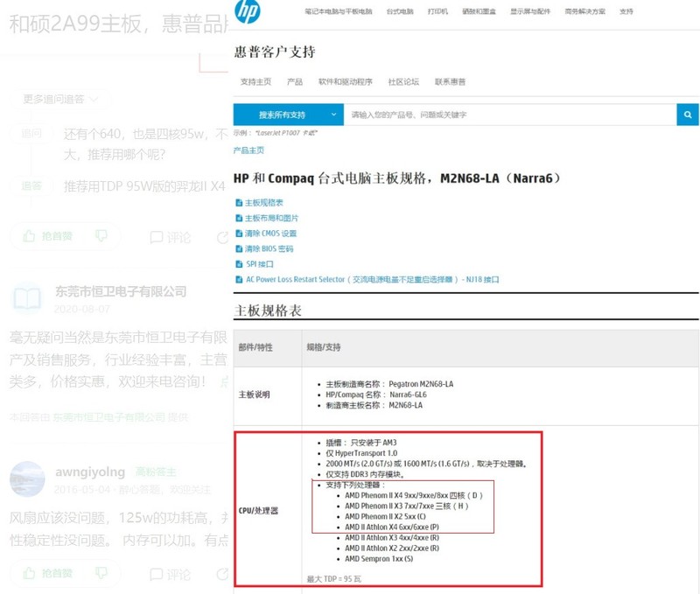This screenshot has height=594, width=700.
Task: Click the 仅支持 DDR3 内存模块 line
Action: 365,474
